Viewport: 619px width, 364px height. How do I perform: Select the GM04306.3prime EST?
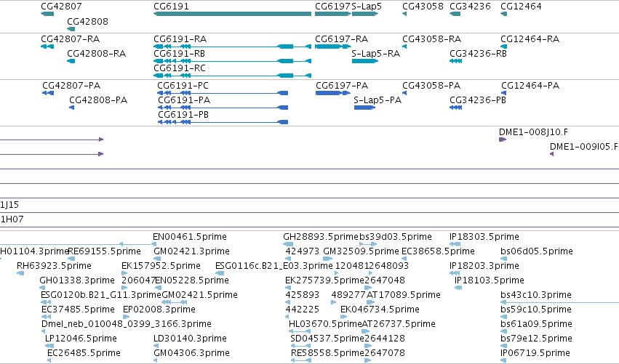coord(156,360)
